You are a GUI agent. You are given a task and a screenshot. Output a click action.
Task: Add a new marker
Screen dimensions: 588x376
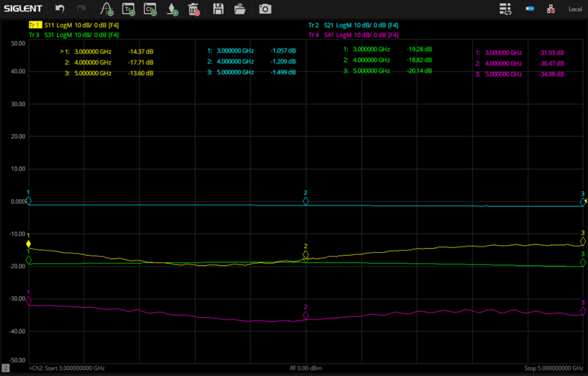point(172,9)
